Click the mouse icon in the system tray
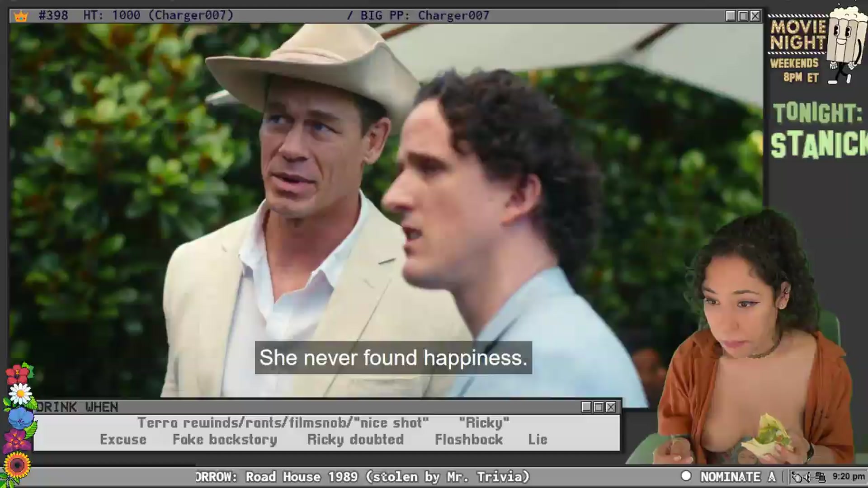The height and width of the screenshot is (488, 868). click(797, 477)
